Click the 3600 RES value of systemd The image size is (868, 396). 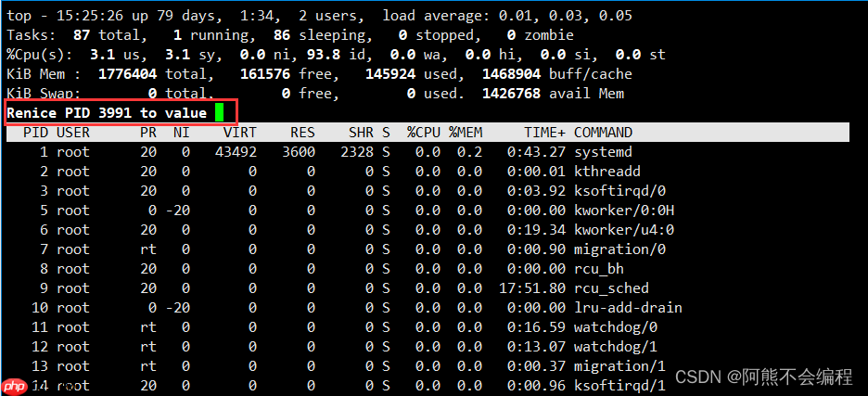[299, 152]
